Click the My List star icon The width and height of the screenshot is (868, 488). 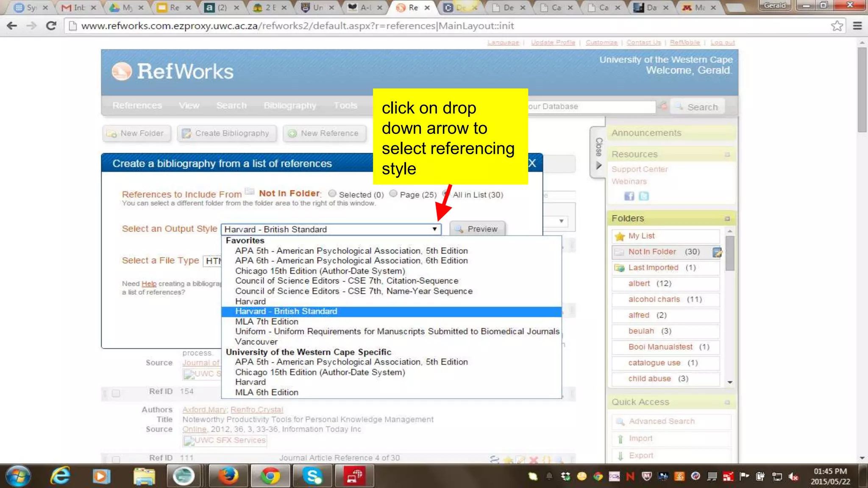tap(620, 236)
